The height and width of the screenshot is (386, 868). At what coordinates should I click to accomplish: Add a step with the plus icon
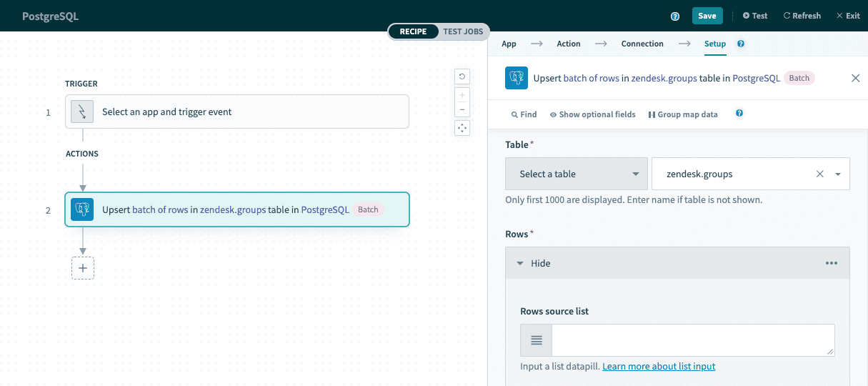[83, 267]
